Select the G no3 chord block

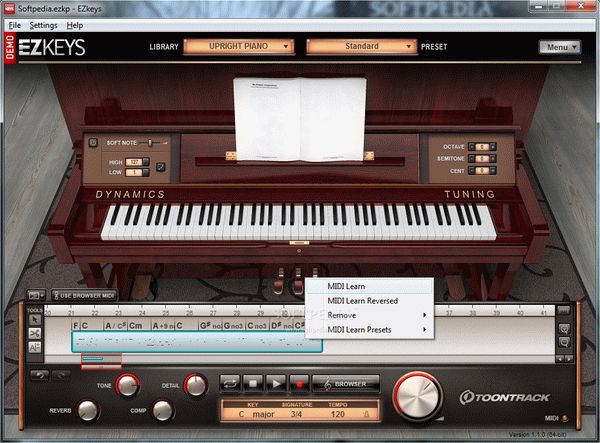click(233, 326)
